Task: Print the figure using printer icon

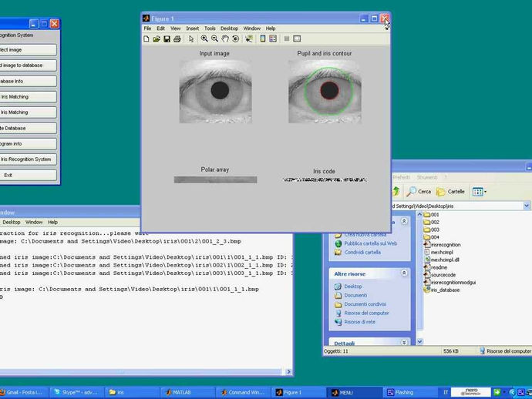Action: (177, 39)
